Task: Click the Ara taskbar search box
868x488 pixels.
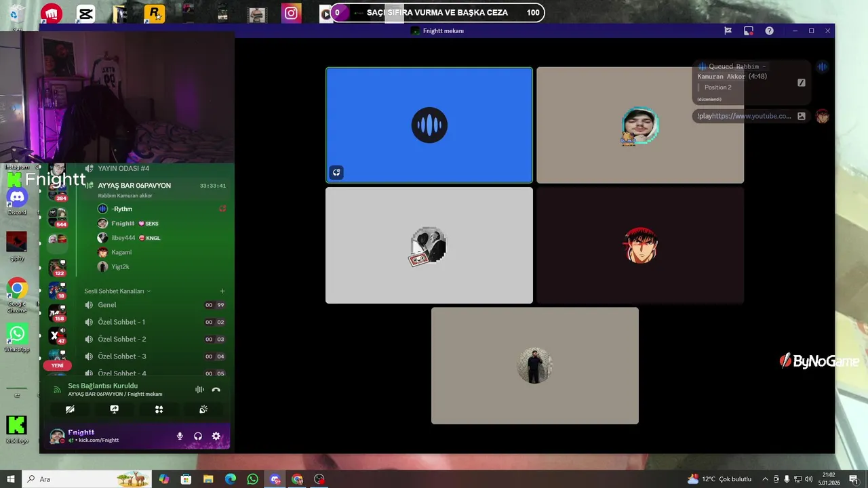Action: [x=88, y=479]
